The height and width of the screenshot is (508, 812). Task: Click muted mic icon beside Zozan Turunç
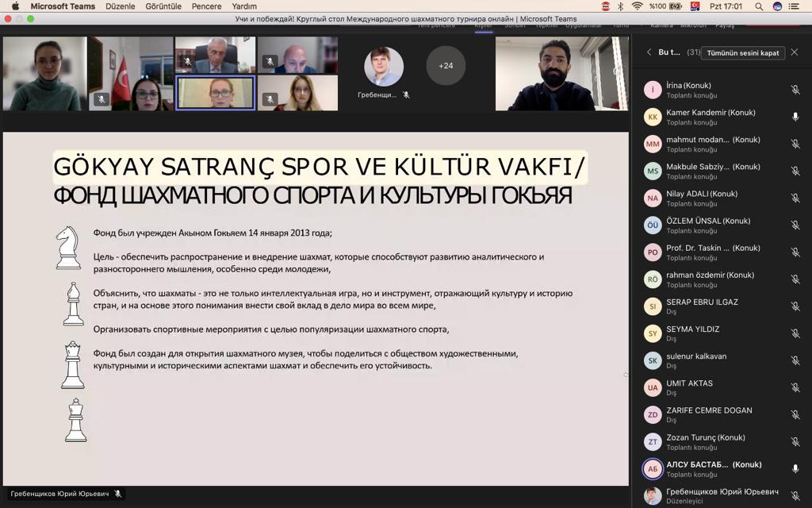pyautogui.click(x=795, y=442)
